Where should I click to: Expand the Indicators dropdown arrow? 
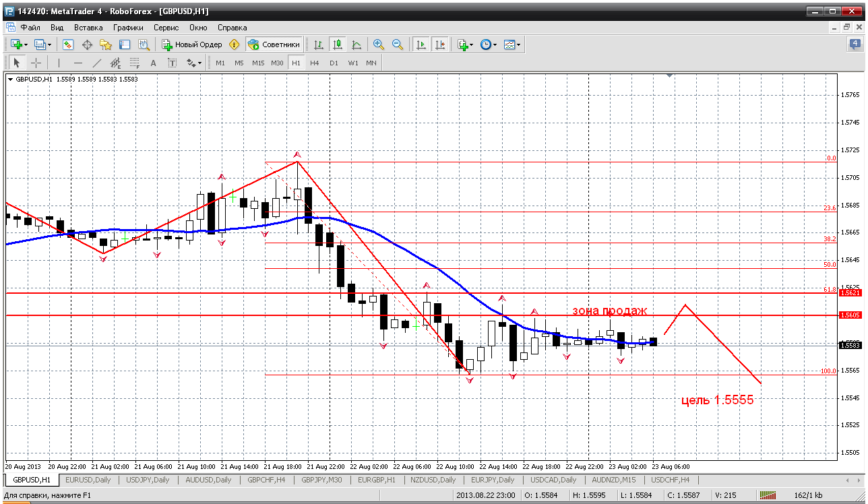tap(472, 44)
